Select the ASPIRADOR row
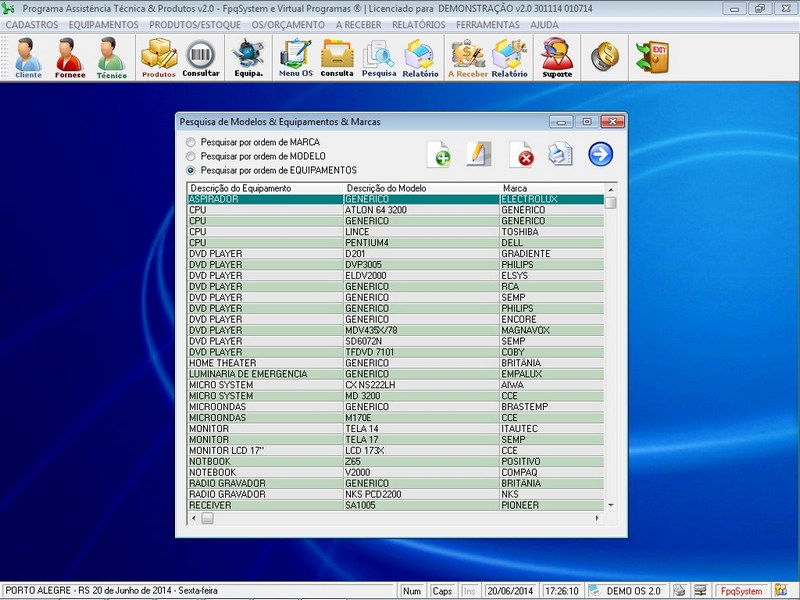 tap(395, 199)
